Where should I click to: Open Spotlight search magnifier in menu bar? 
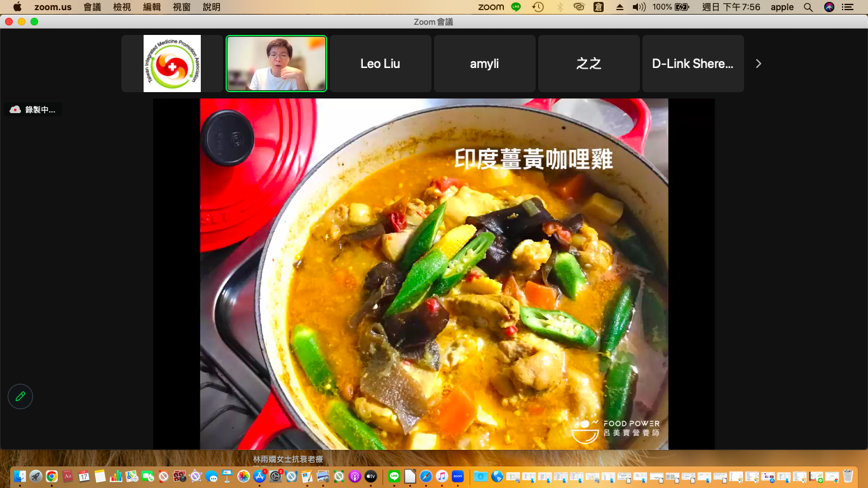808,7
